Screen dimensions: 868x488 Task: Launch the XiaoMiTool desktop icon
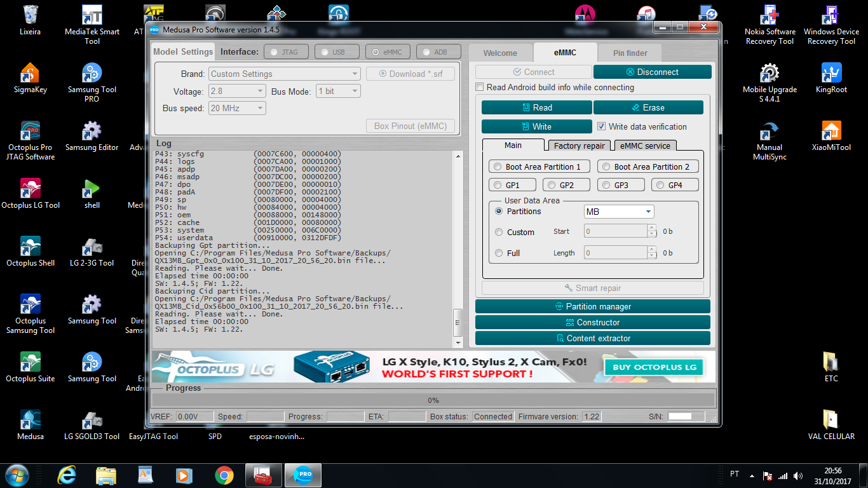point(831,135)
